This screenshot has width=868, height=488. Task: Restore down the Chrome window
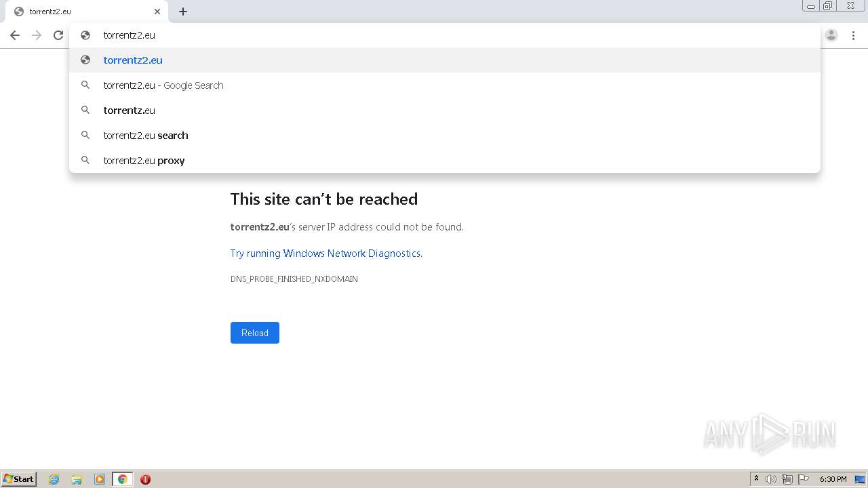point(827,6)
